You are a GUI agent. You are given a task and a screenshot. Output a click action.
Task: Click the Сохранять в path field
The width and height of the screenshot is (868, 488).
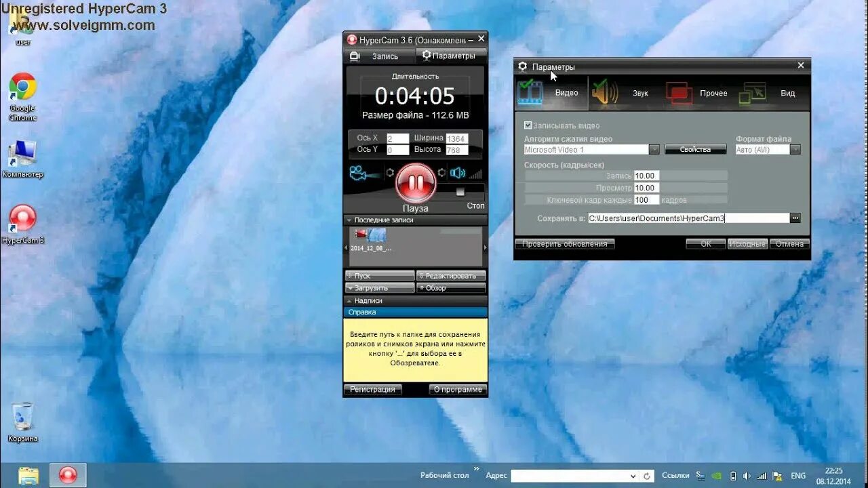pos(688,218)
